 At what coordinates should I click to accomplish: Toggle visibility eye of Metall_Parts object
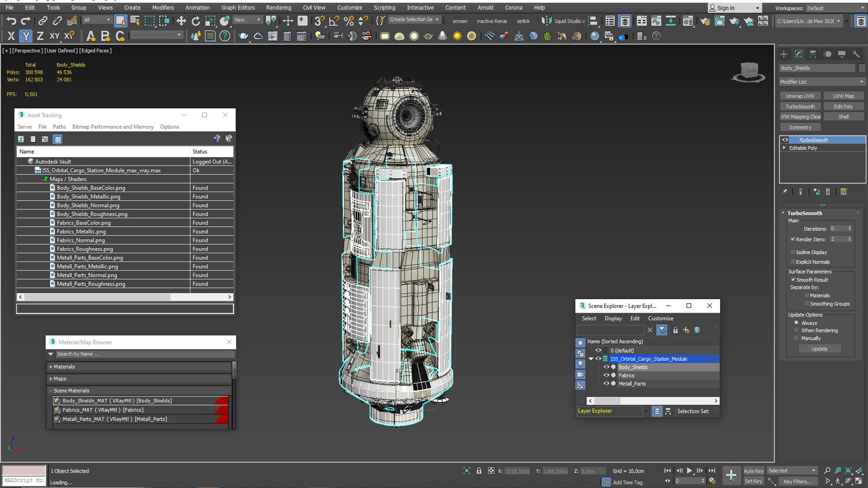606,384
